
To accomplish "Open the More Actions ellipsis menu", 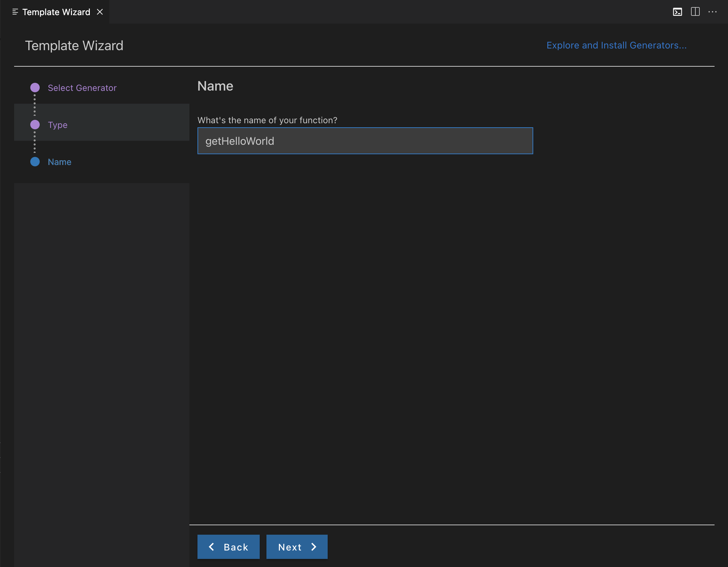I will (712, 12).
